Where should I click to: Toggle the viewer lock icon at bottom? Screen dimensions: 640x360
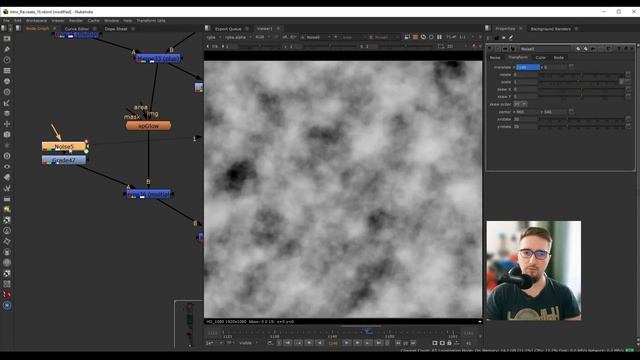(449, 343)
